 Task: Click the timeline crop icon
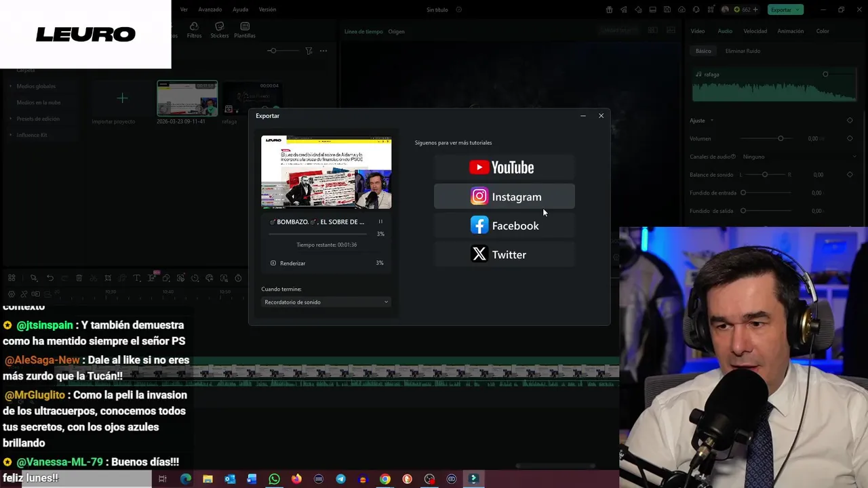coord(108,278)
